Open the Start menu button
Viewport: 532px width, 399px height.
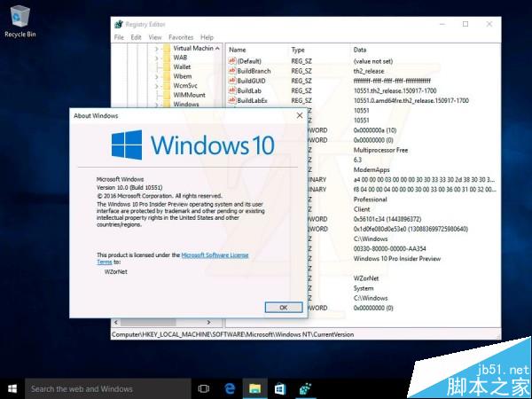coord(12,389)
